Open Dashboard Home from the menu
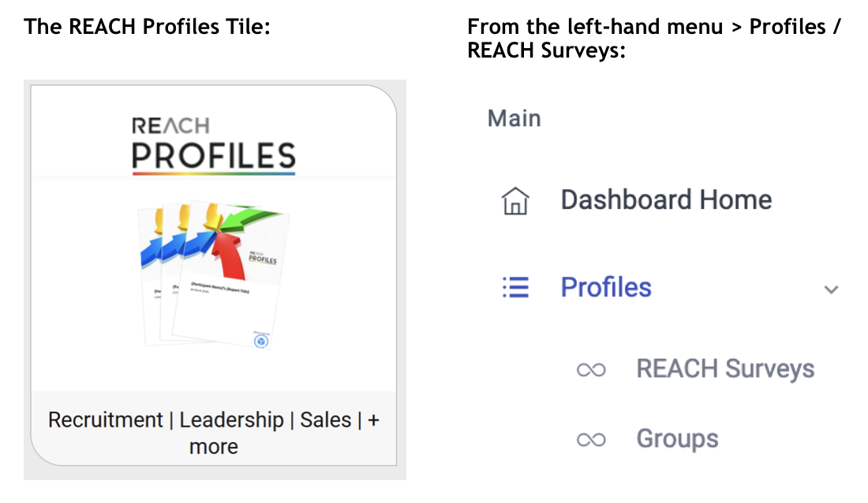This screenshot has height=503, width=868. click(x=665, y=199)
